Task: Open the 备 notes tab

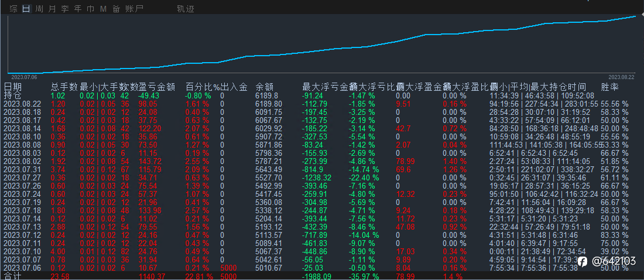Action: pos(116,9)
